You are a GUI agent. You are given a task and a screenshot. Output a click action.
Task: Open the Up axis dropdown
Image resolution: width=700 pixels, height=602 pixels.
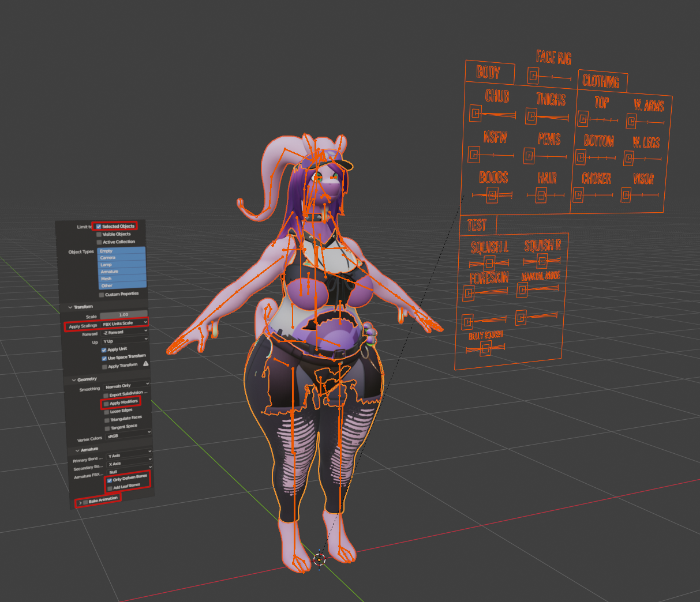coord(125,341)
